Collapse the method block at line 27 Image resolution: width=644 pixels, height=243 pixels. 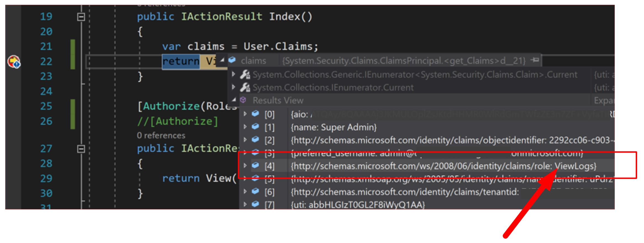[81, 149]
